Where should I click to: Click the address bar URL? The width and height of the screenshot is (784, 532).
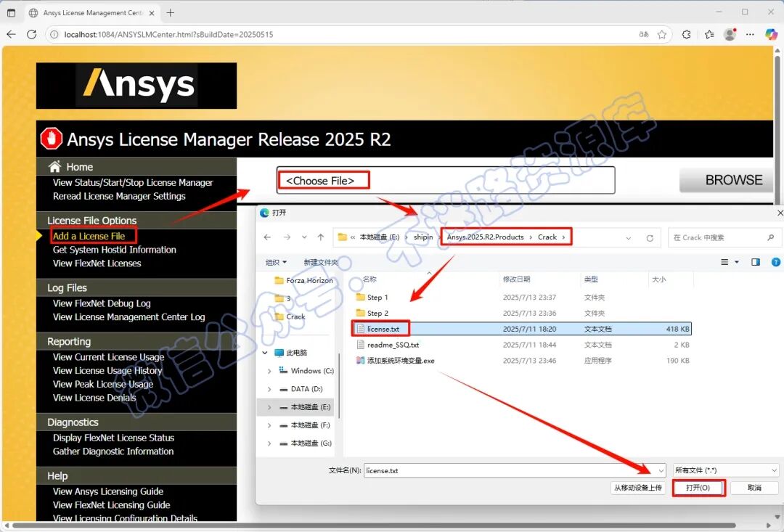click(168, 35)
